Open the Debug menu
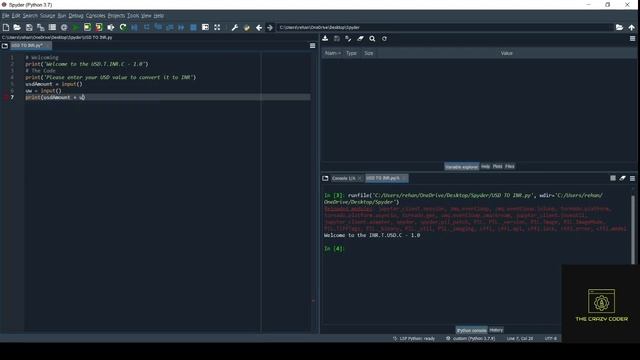This screenshot has height=360, width=640. point(76,16)
